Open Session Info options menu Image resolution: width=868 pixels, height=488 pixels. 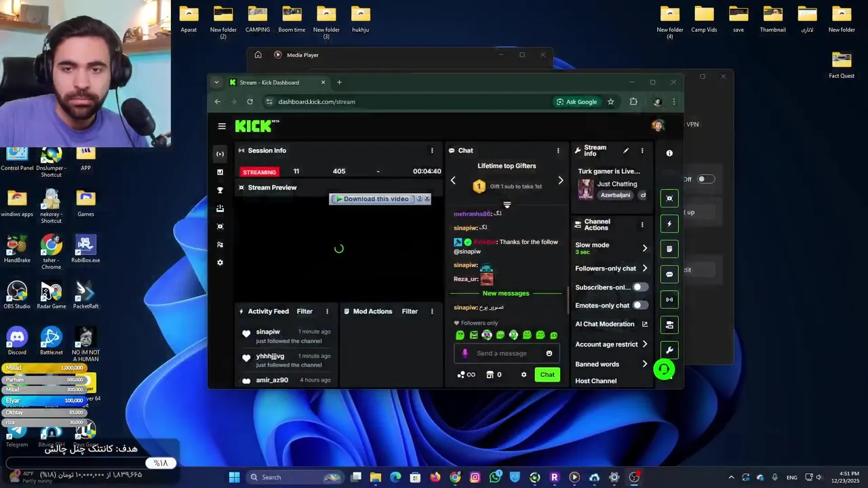pyautogui.click(x=432, y=150)
